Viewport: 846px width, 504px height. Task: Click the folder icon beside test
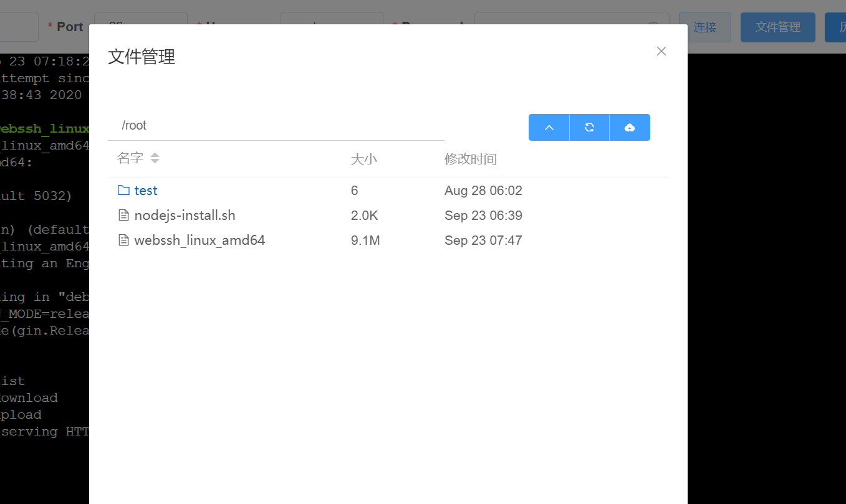point(123,190)
